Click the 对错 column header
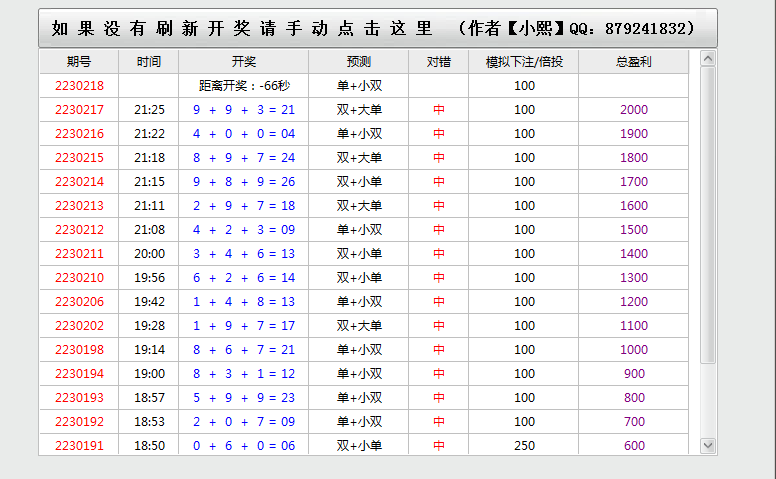Viewport: 776px width, 479px height. 438,62
